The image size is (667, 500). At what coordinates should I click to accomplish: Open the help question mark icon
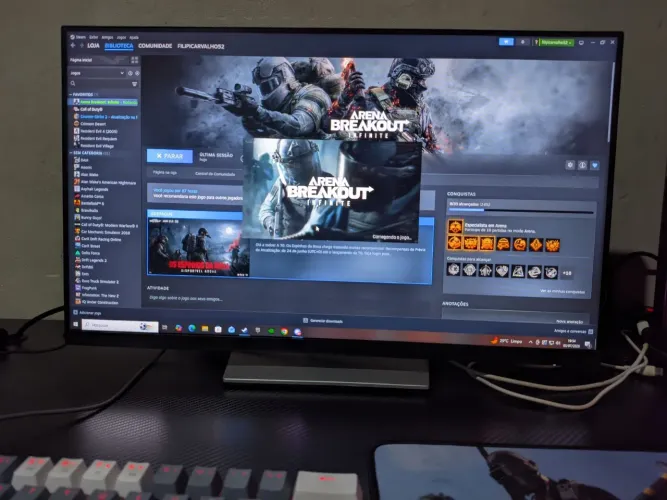coord(536,42)
